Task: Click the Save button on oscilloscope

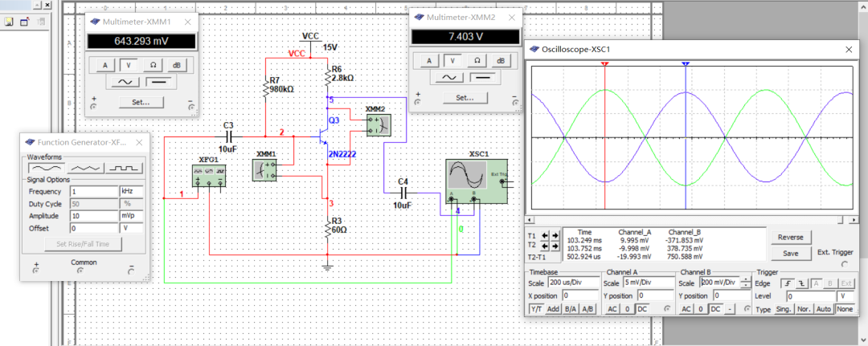Action: click(790, 254)
